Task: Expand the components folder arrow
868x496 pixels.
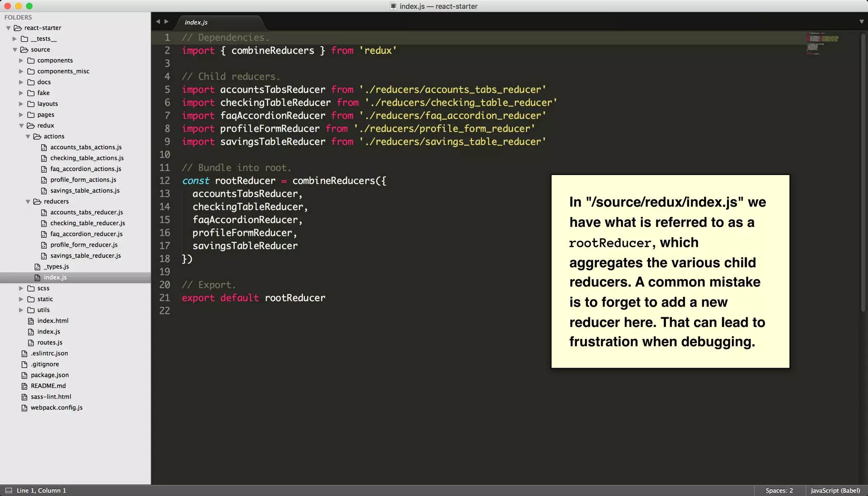Action: point(21,61)
